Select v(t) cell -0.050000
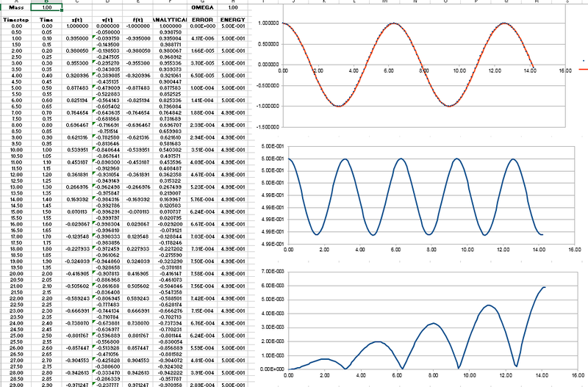Image resolution: width=588 pixels, height=387 pixels. (x=107, y=32)
